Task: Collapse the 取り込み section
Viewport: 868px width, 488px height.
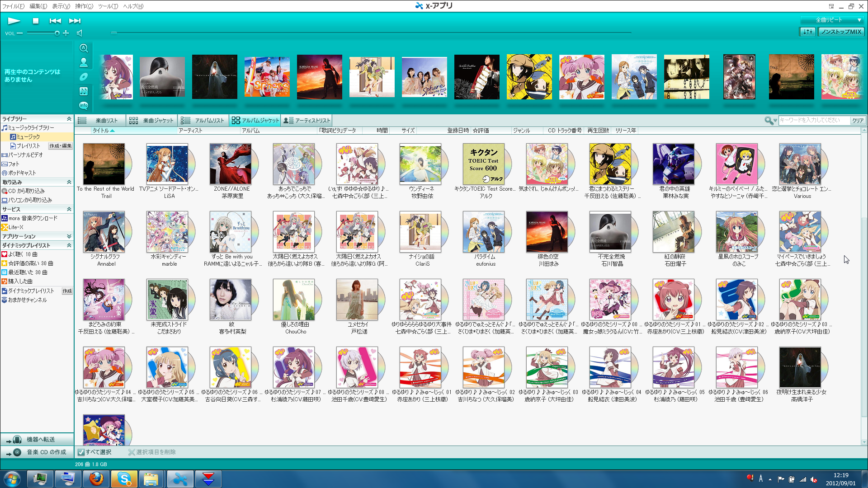Action: coord(69,182)
